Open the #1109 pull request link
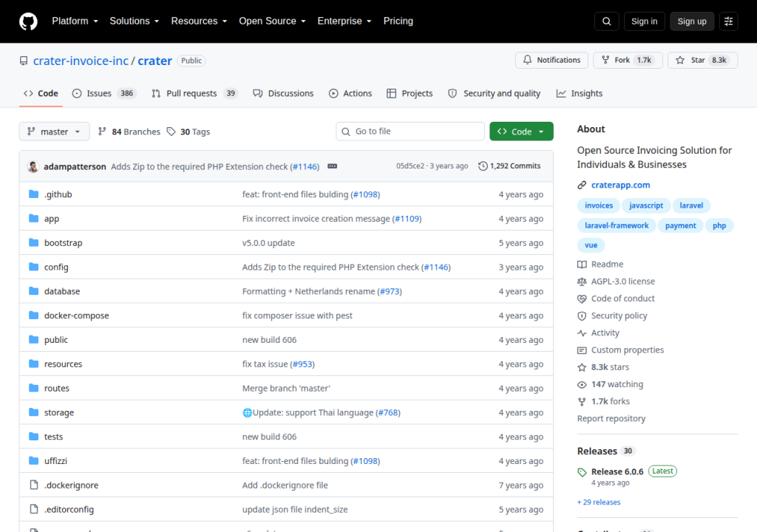The height and width of the screenshot is (532, 757). pos(407,219)
